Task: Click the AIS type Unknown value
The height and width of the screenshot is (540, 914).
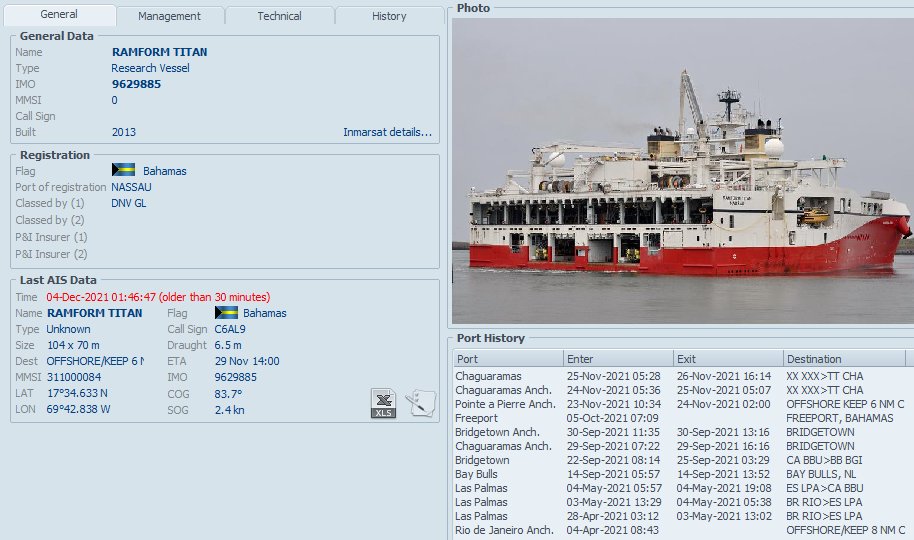Action: (68, 329)
